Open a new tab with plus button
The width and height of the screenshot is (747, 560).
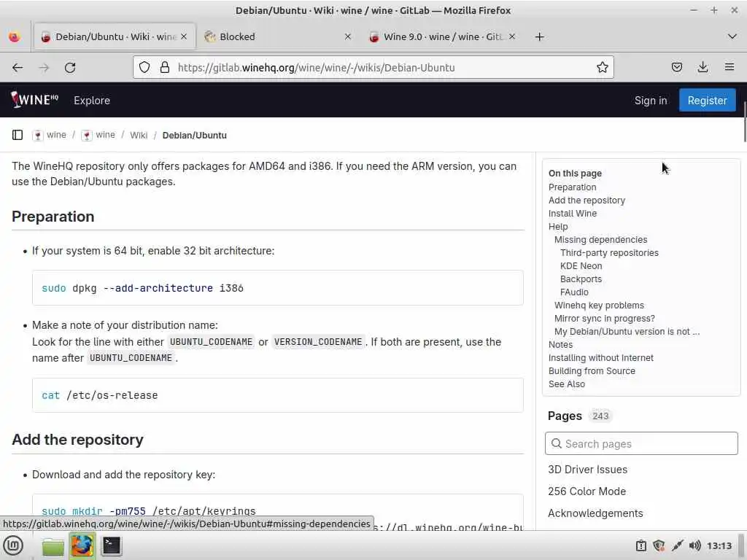point(539,36)
